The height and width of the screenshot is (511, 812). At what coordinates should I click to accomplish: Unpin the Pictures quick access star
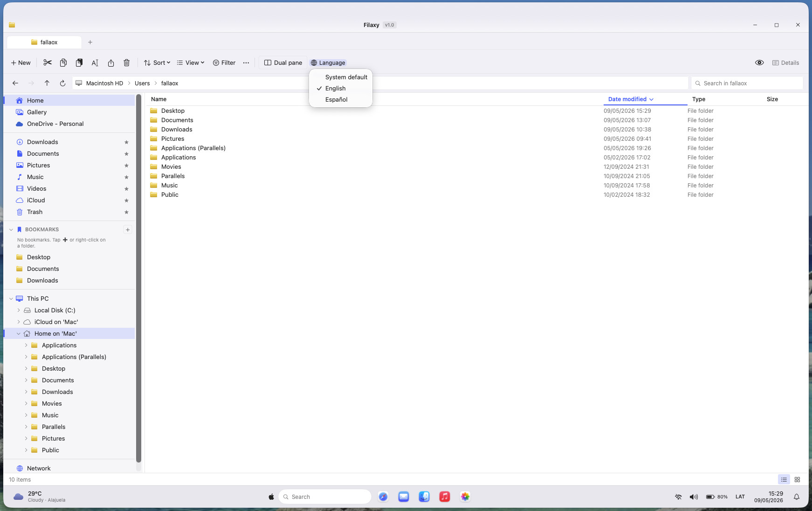pos(126,166)
